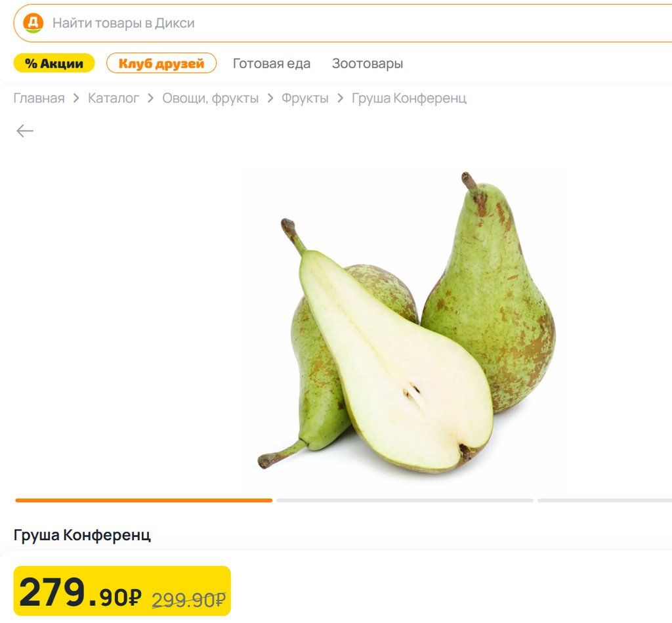
Task: Jump to the third image slide indicator
Action: pyautogui.click(x=604, y=500)
